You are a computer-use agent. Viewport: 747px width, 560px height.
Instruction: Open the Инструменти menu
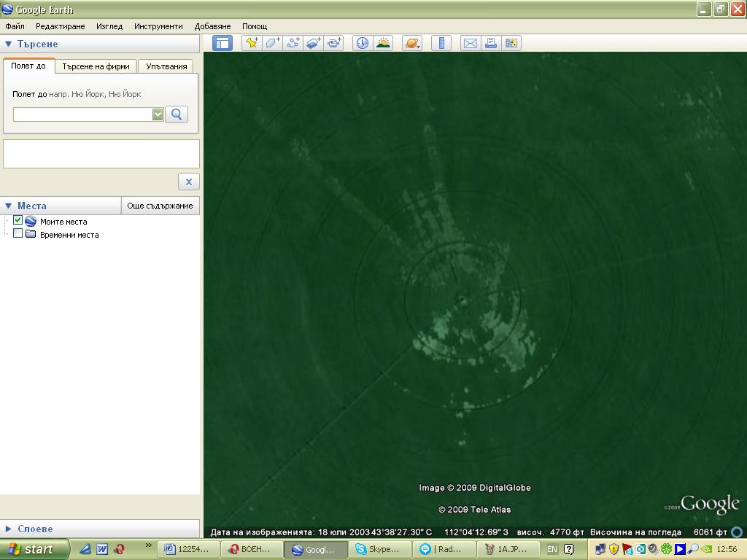click(x=158, y=26)
